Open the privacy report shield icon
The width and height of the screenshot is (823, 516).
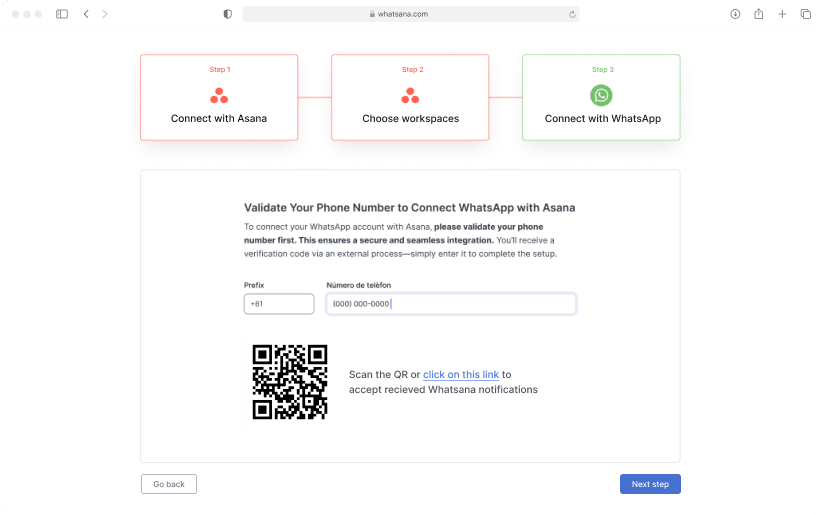(x=228, y=14)
